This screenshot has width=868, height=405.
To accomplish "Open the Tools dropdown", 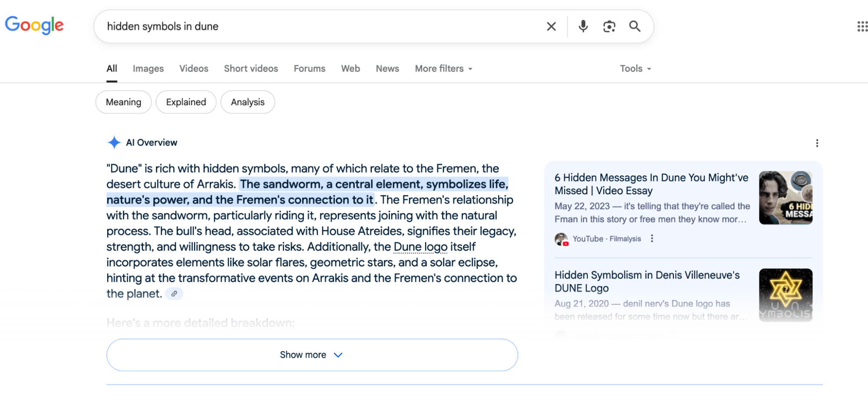I will (x=635, y=69).
